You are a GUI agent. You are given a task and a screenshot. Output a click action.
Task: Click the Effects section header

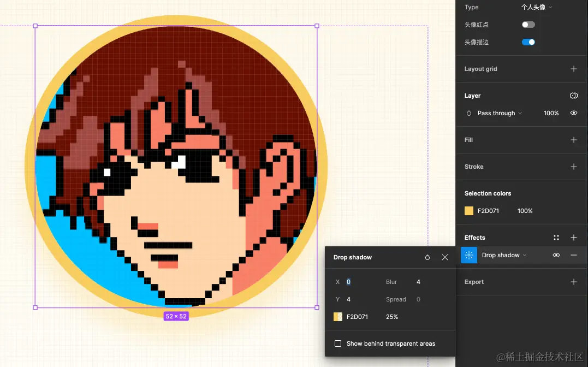click(475, 238)
